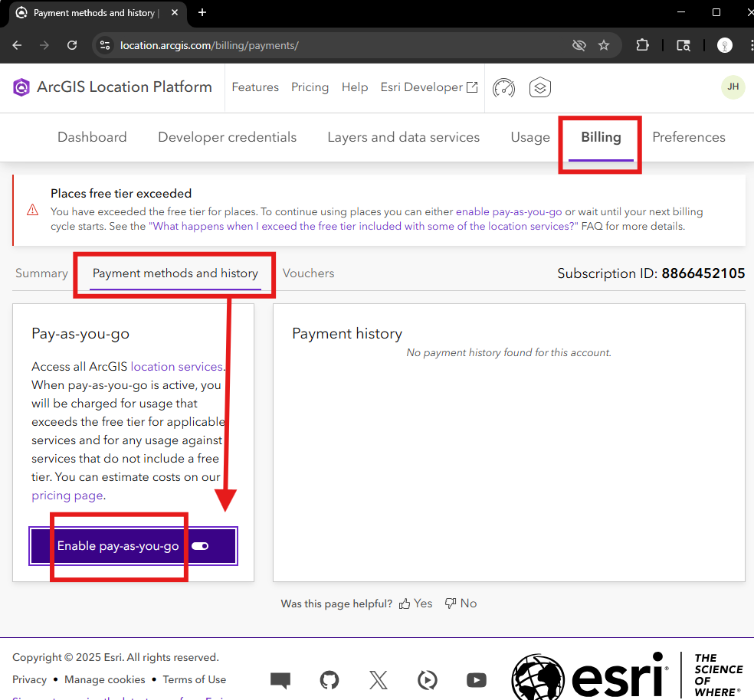Select Payment methods and history sub-tab
Viewport: 754px width, 700px height.
175,273
